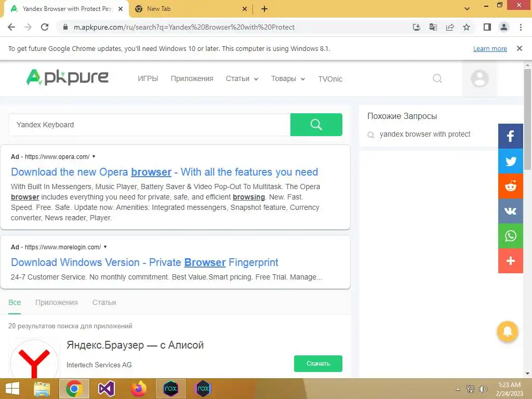Expand the Товары dropdown menu
532x399 pixels.
(x=288, y=79)
